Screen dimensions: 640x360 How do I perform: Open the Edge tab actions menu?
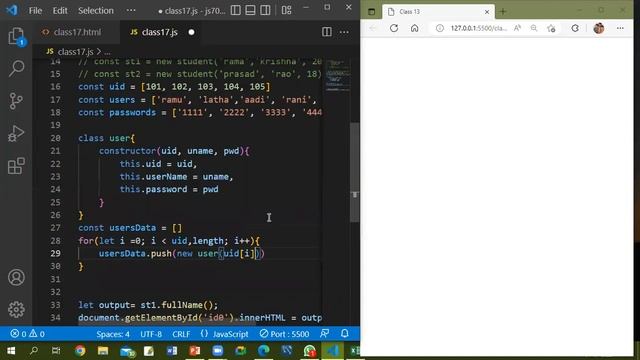(x=371, y=11)
